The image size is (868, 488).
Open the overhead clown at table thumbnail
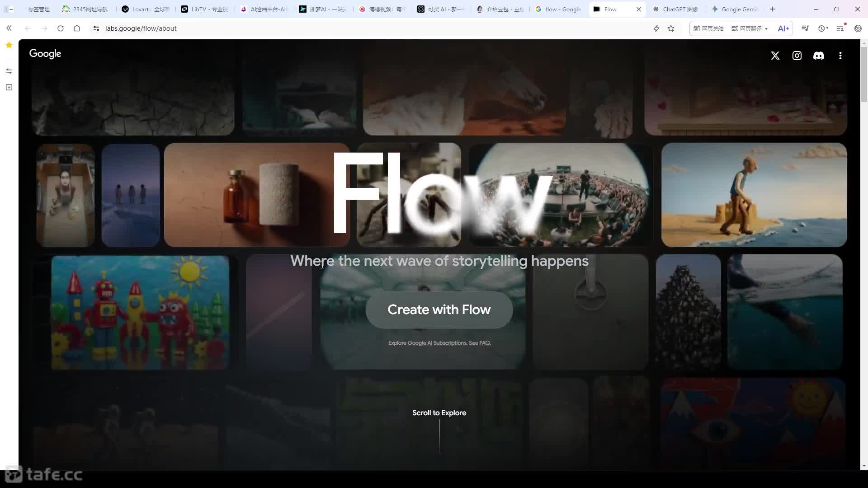coord(66,195)
